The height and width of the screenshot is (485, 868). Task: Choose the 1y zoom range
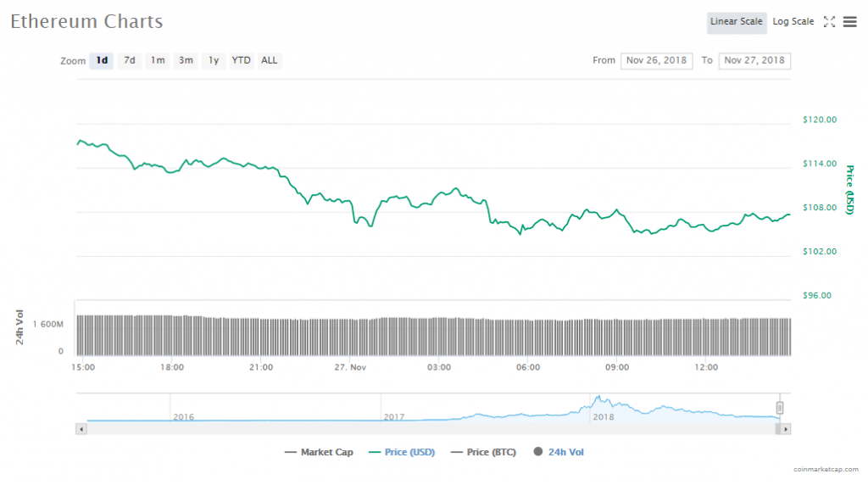tap(214, 61)
